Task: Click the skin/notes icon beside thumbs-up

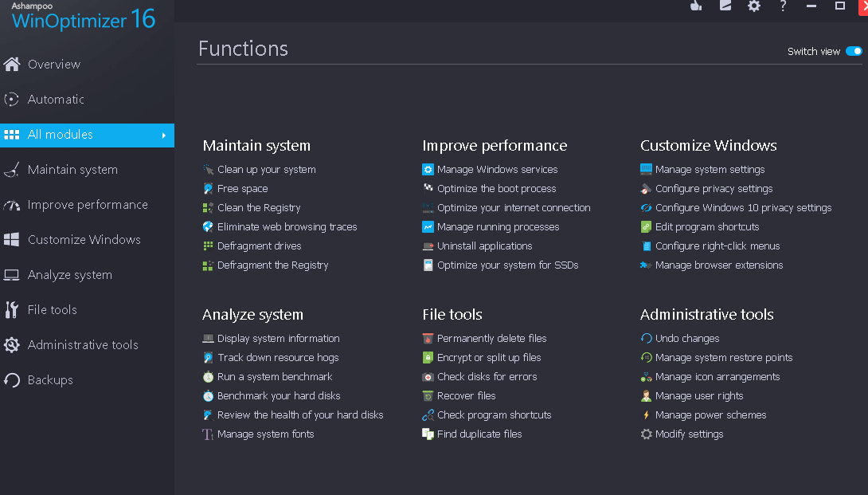Action: [725, 6]
